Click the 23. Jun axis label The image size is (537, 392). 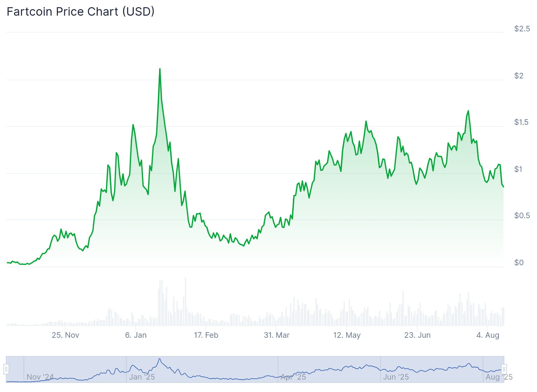pos(417,335)
